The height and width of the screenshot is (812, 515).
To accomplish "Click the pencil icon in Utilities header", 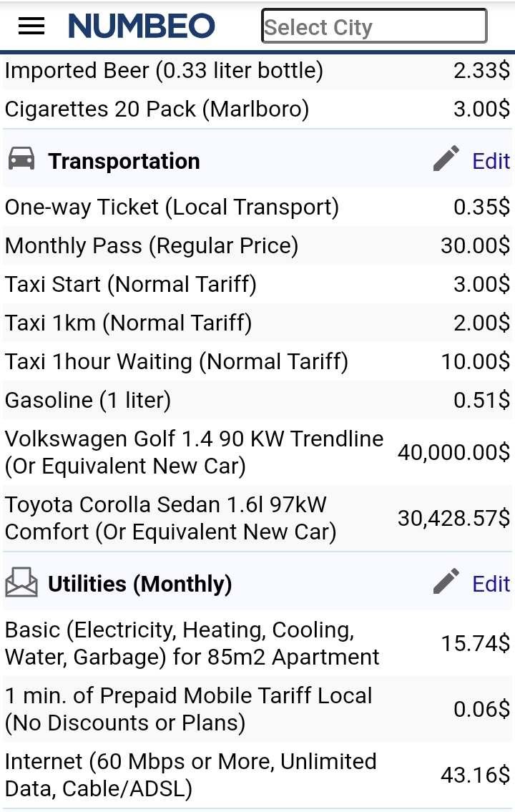I will (446, 581).
